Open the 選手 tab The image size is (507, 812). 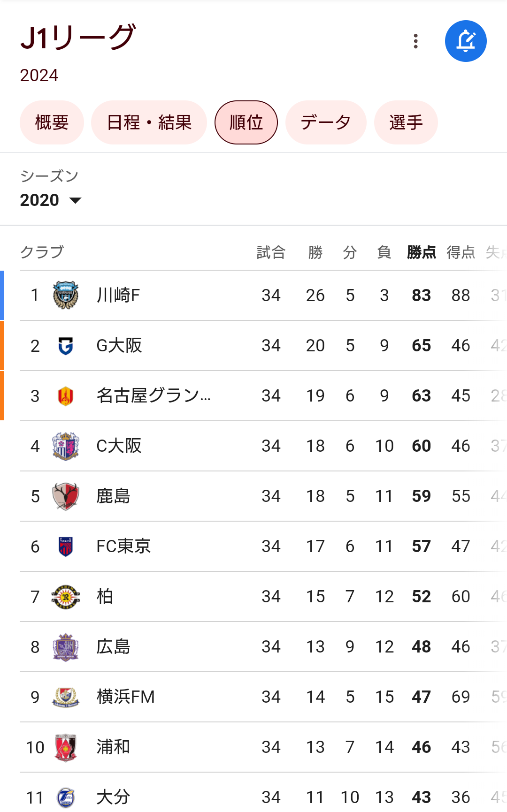point(406,122)
